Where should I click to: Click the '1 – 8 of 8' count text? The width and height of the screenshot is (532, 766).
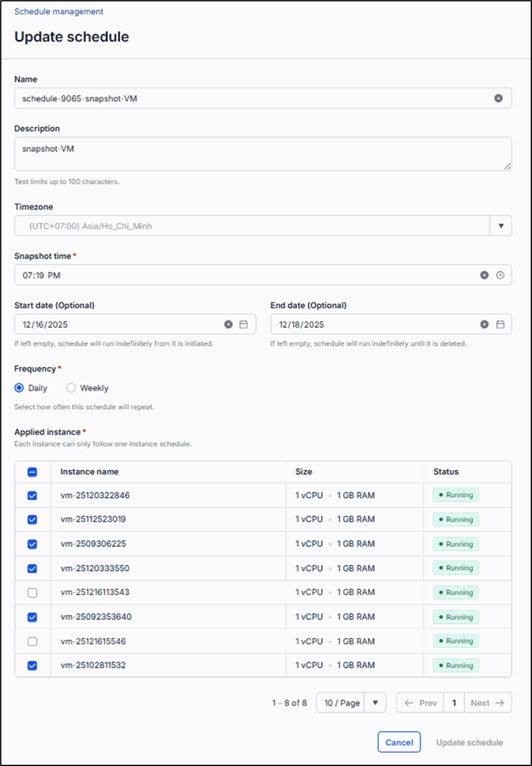point(289,703)
